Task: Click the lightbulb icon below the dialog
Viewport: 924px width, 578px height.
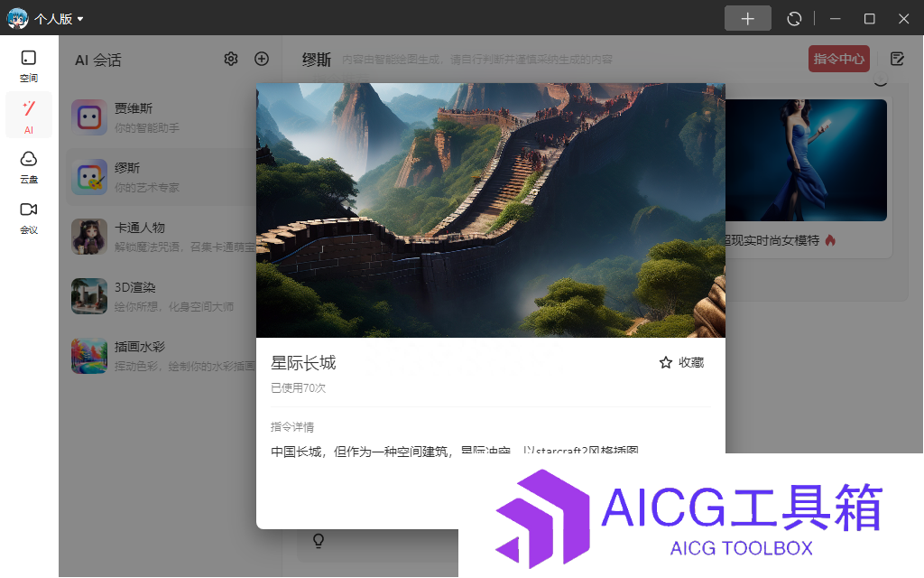Action: pos(319,540)
